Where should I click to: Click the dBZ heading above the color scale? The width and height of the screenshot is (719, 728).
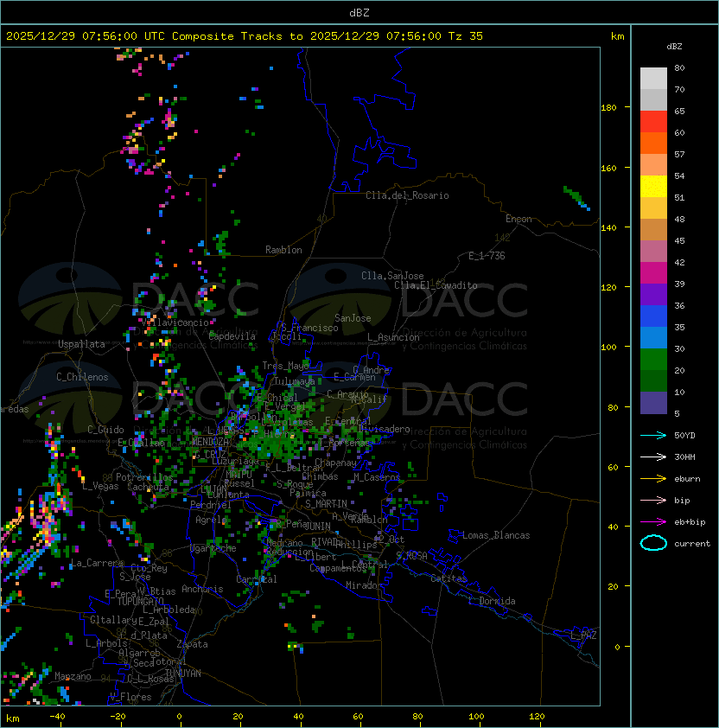coord(674,47)
